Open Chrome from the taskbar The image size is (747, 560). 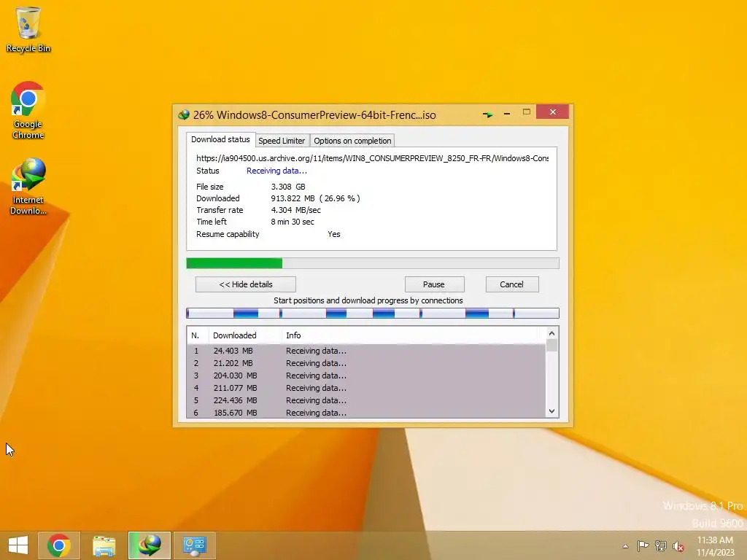coord(59,545)
